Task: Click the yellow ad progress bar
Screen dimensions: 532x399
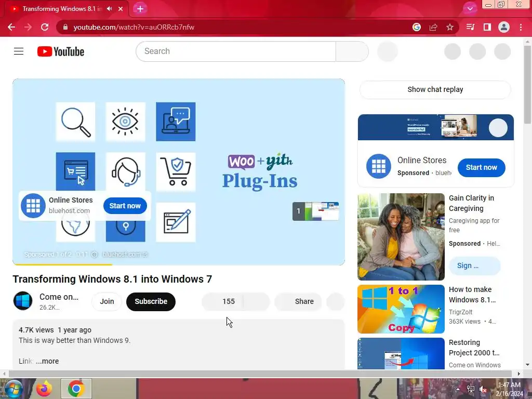Action: coord(62,264)
